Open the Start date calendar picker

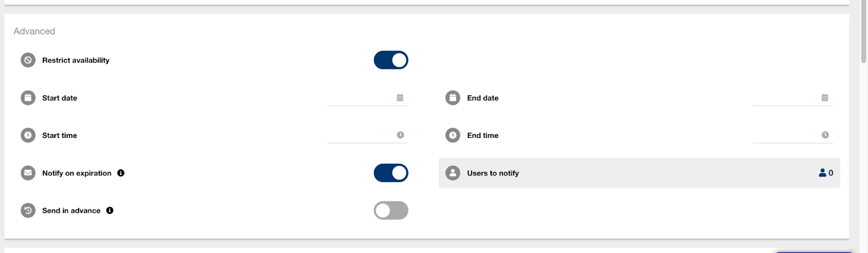point(400,98)
